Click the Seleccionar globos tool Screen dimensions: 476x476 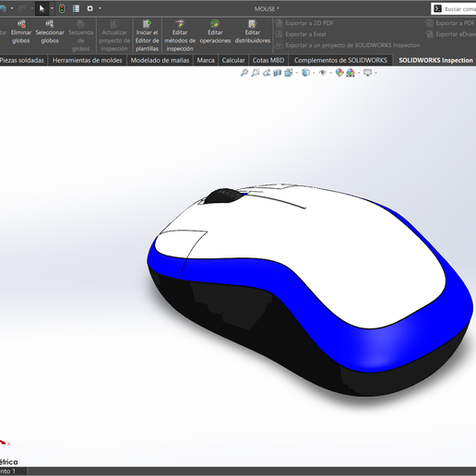tap(50, 32)
